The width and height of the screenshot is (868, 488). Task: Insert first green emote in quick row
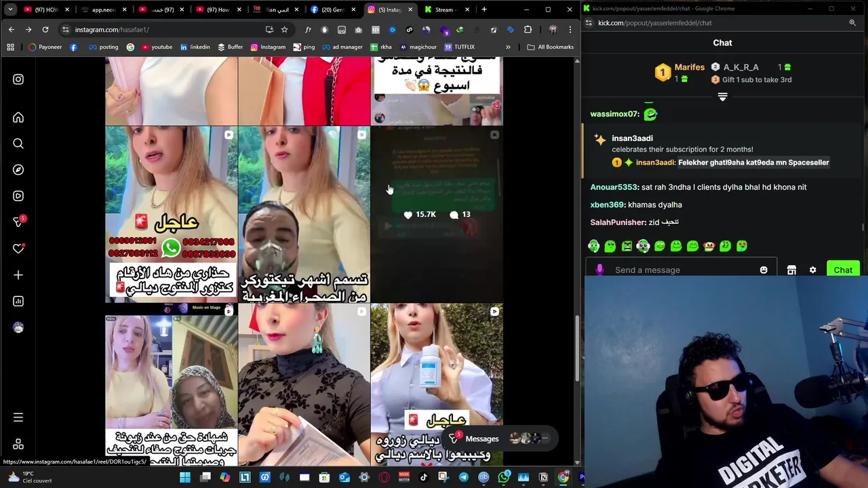click(594, 246)
